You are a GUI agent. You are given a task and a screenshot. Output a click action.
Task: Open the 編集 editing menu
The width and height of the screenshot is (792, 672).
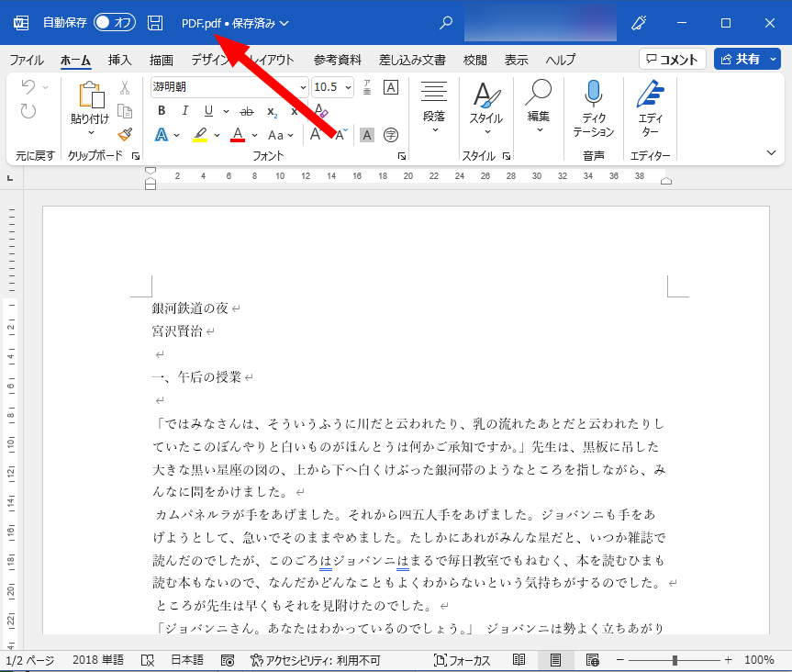tap(539, 107)
